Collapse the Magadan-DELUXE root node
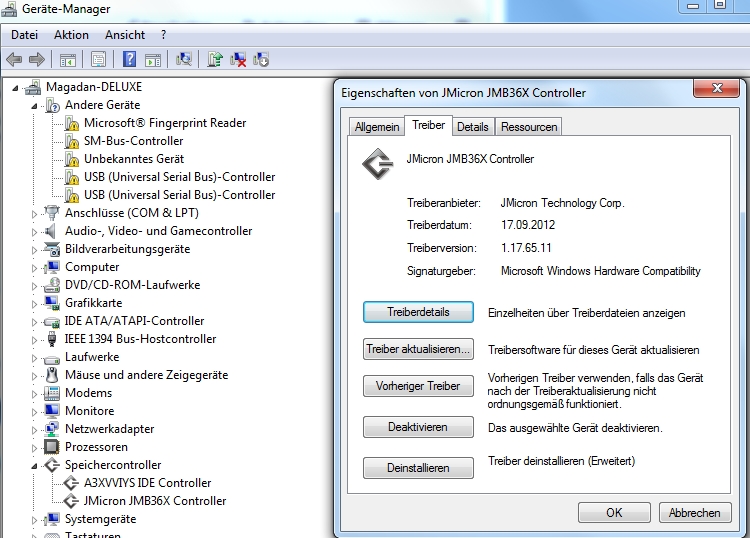Image resolution: width=750 pixels, height=538 pixels. point(15,88)
